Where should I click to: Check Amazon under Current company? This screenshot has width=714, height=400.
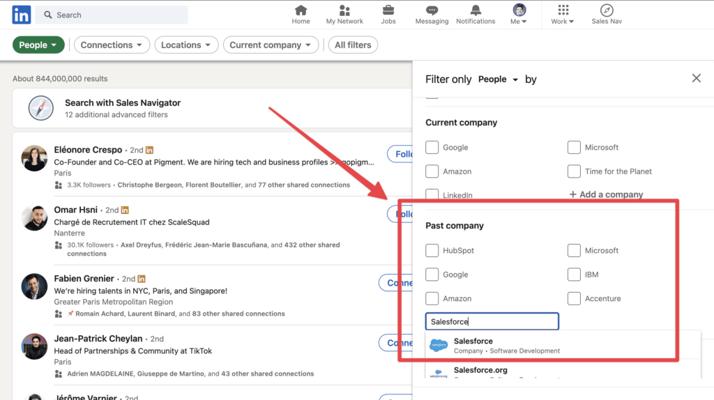point(432,171)
